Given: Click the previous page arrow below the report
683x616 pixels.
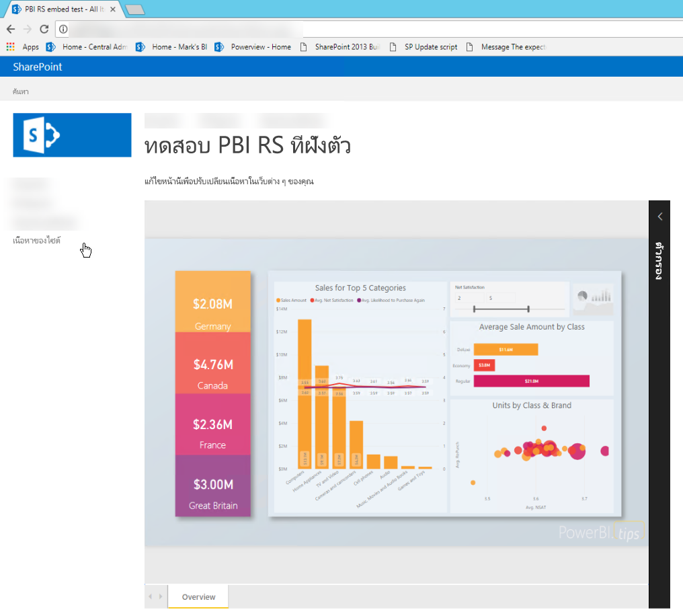Looking at the screenshot, I should [x=150, y=596].
